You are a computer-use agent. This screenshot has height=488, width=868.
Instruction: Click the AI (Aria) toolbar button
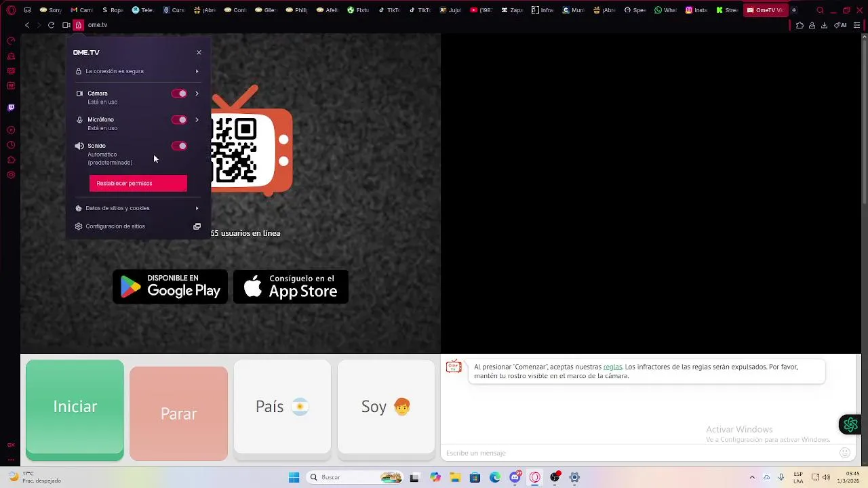click(x=841, y=25)
